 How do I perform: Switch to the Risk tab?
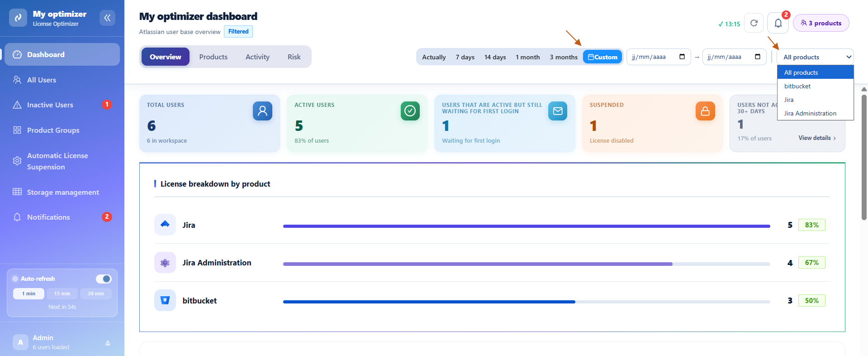[x=294, y=57]
